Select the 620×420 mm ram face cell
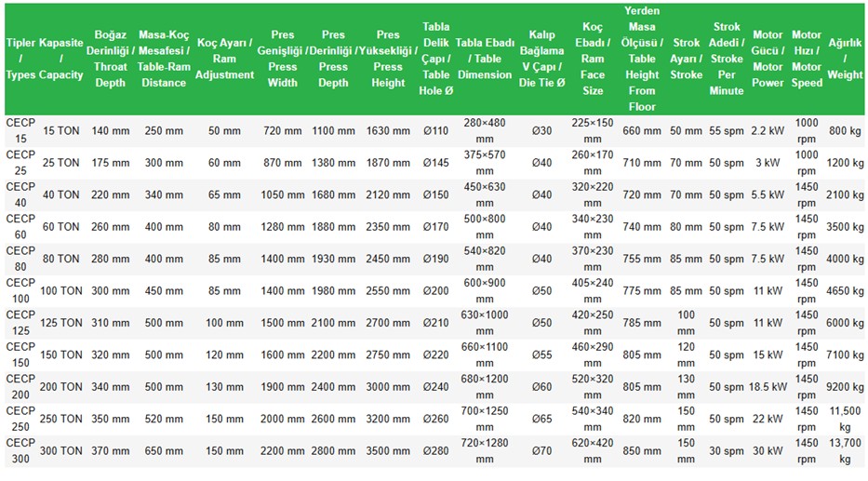Viewport: 868px width, 481px height. pyautogui.click(x=593, y=452)
